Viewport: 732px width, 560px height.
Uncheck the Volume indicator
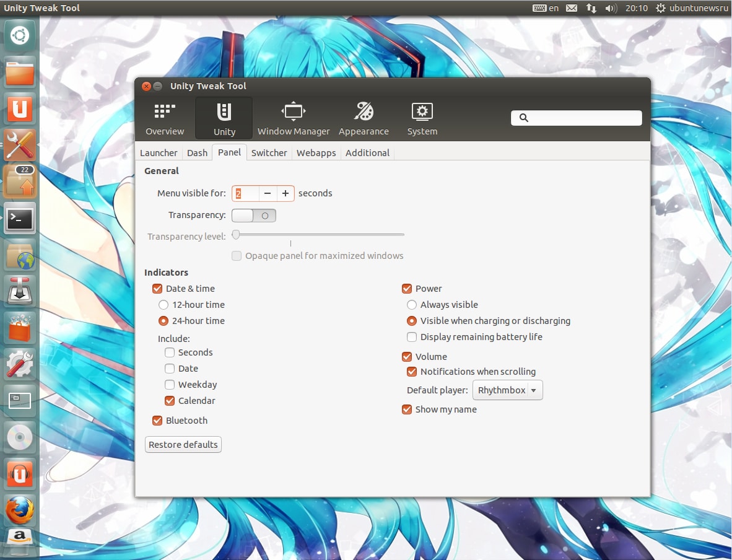point(407,357)
